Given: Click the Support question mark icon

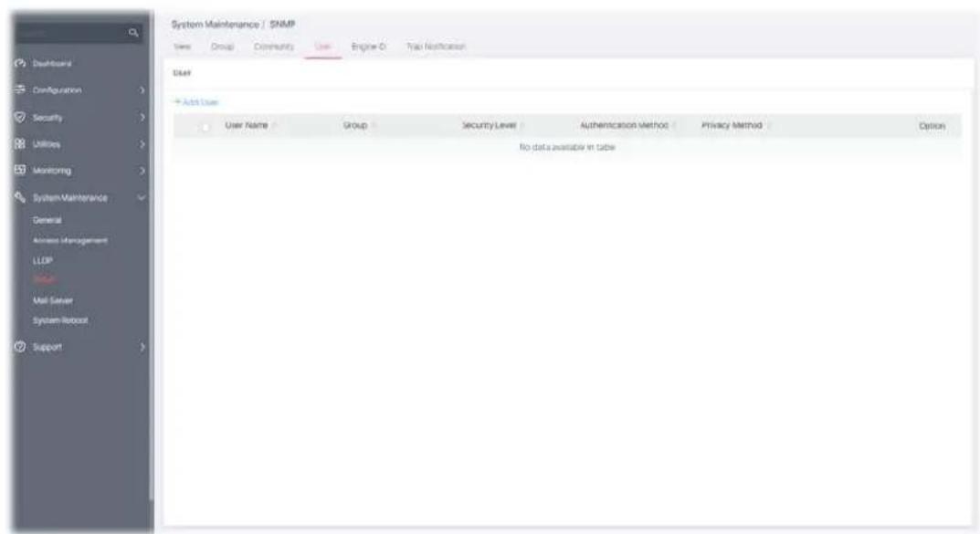Looking at the screenshot, I should click(x=20, y=347).
